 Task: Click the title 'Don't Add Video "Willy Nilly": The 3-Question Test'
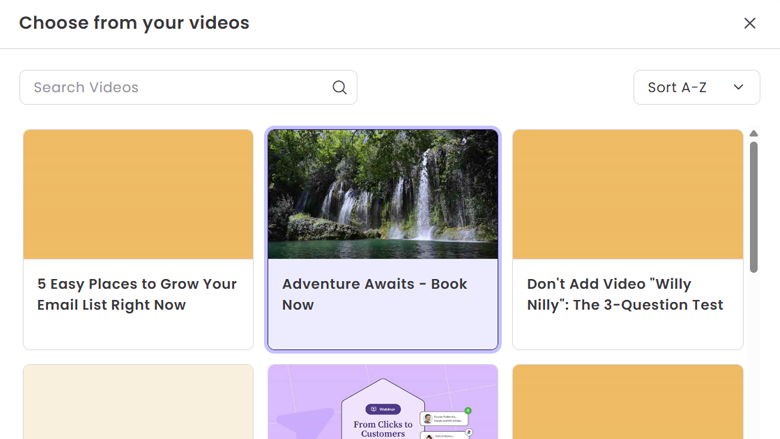point(625,294)
